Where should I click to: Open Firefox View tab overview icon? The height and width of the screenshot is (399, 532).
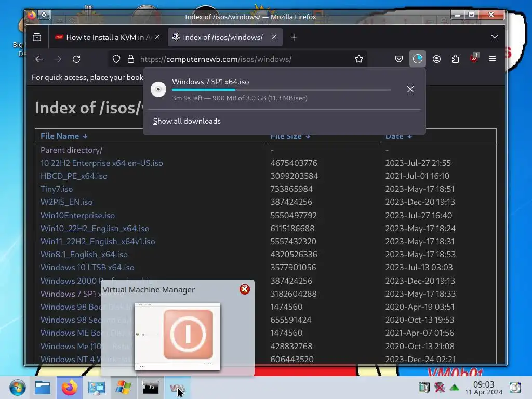coord(37,37)
